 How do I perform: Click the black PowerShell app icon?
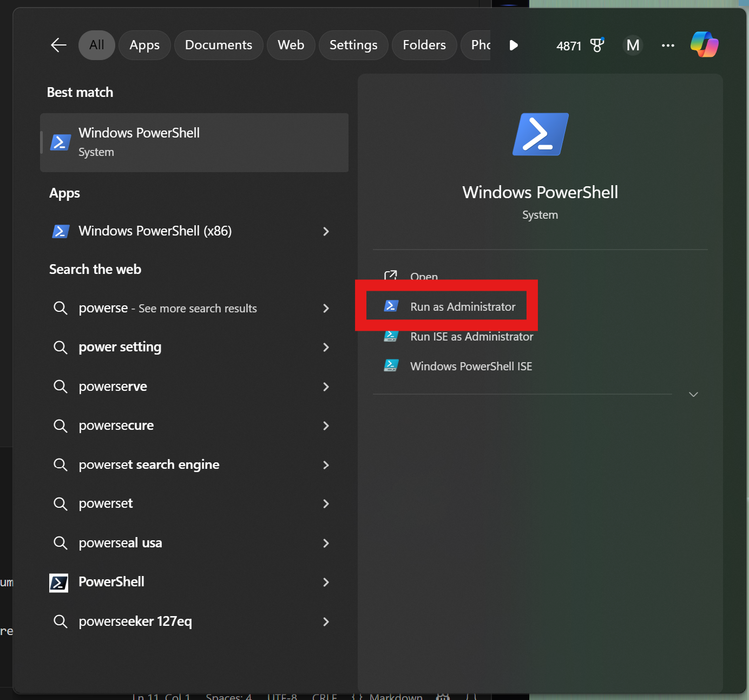tap(58, 583)
